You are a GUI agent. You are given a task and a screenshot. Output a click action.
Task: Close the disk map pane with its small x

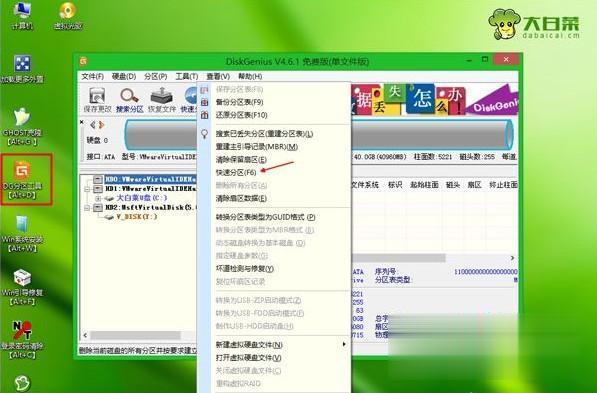pos(82,122)
